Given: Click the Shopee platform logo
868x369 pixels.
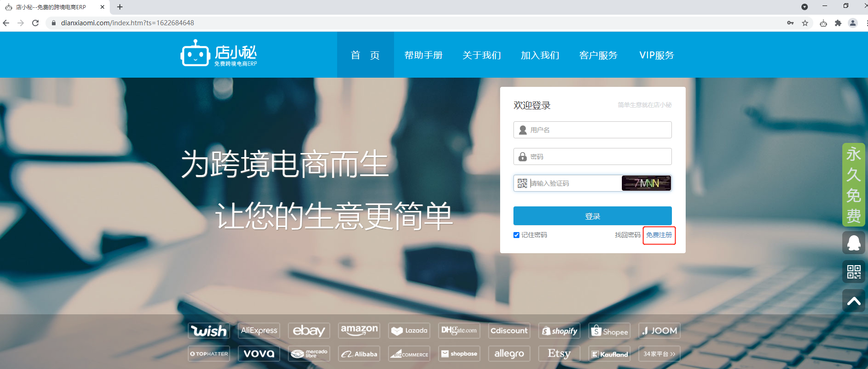Looking at the screenshot, I should click(609, 330).
